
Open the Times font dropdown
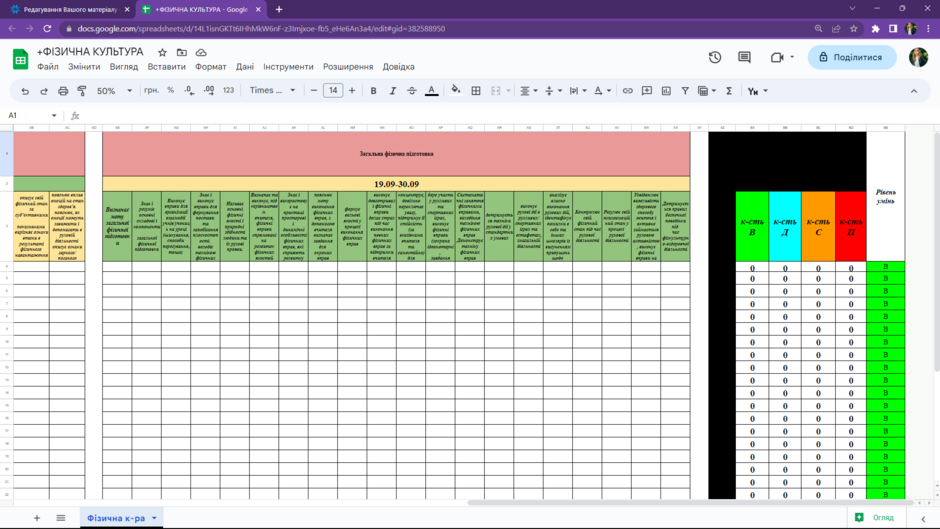pos(273,91)
